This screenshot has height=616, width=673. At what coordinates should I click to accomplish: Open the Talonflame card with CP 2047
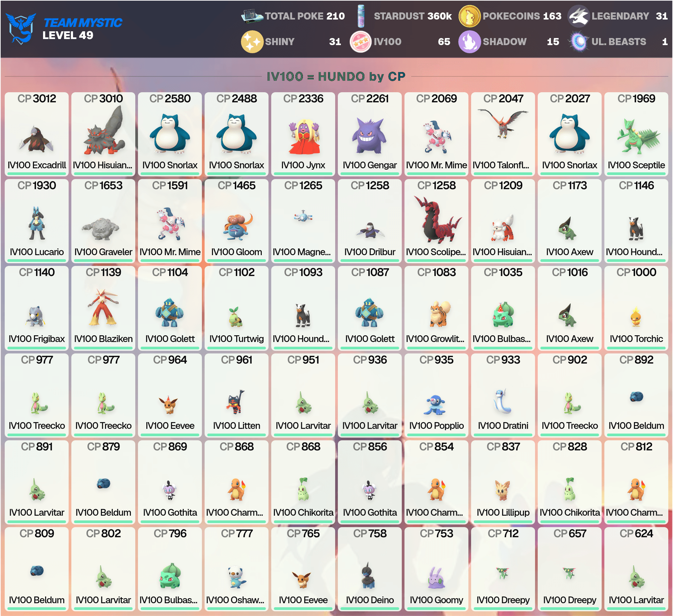pos(503,134)
